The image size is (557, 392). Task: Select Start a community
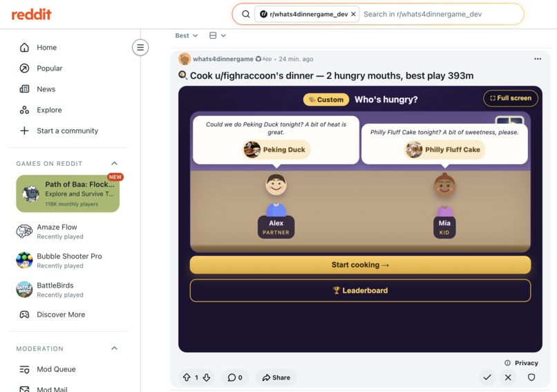[x=68, y=131]
